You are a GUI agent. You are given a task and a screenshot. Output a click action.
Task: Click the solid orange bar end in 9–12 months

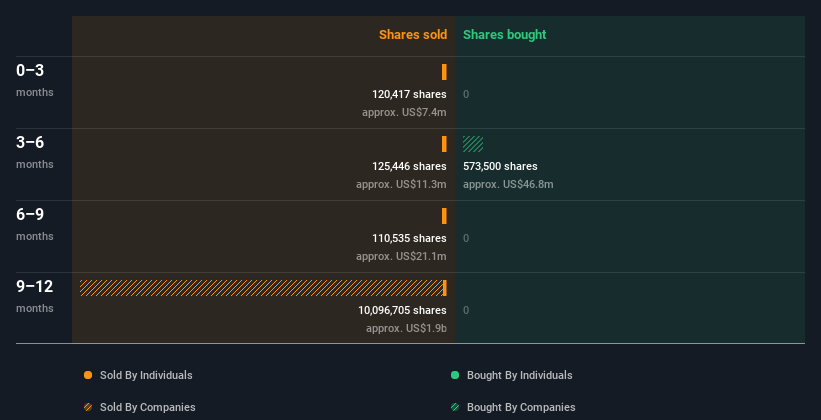445,288
